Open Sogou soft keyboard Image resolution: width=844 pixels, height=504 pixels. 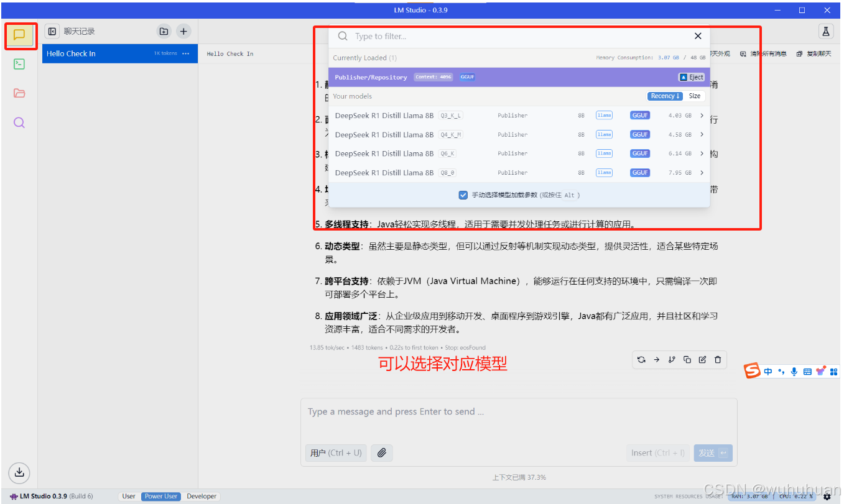[807, 372]
